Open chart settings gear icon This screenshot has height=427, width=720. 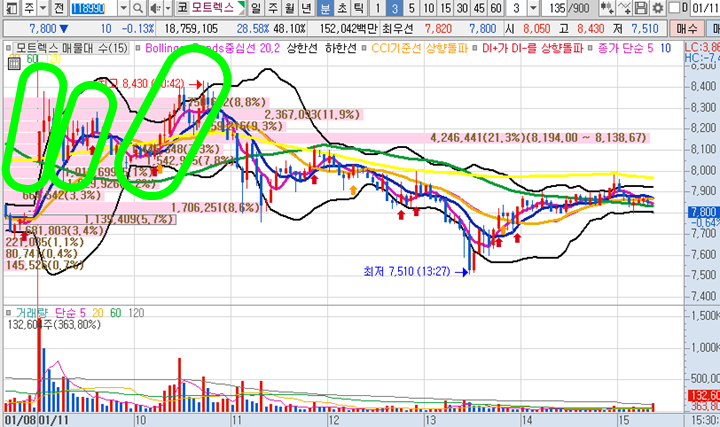click(x=658, y=8)
